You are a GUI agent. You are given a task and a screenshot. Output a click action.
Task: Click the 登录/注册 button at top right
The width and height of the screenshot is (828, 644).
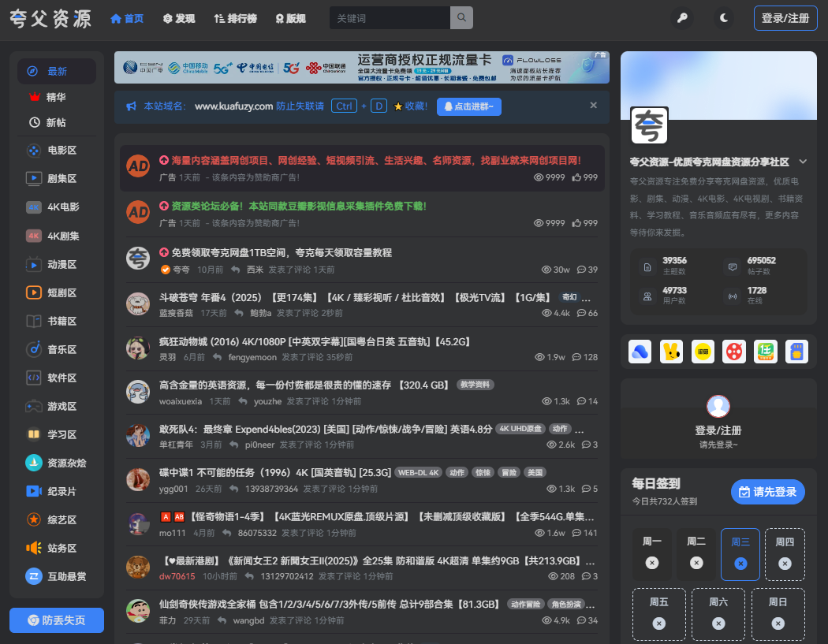785,17
